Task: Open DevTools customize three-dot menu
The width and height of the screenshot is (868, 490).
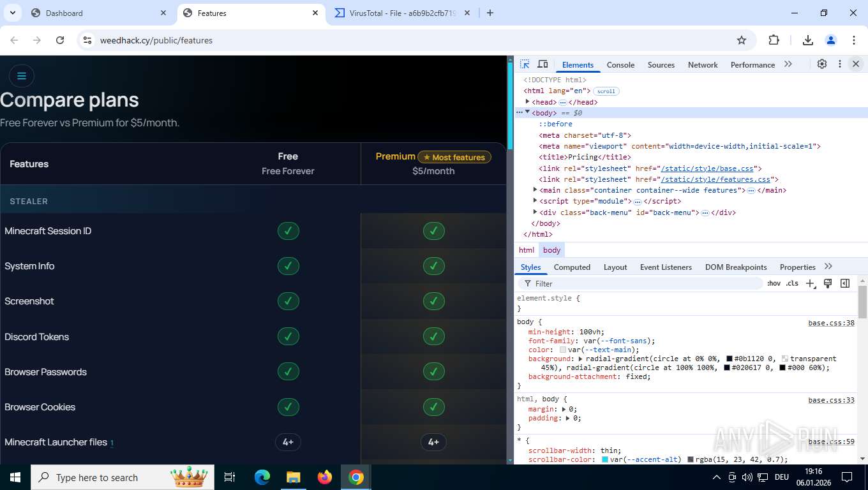Action: 840,64
